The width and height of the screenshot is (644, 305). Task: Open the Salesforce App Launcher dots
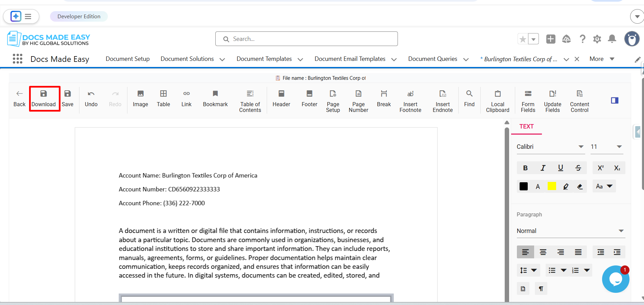coord(18,59)
